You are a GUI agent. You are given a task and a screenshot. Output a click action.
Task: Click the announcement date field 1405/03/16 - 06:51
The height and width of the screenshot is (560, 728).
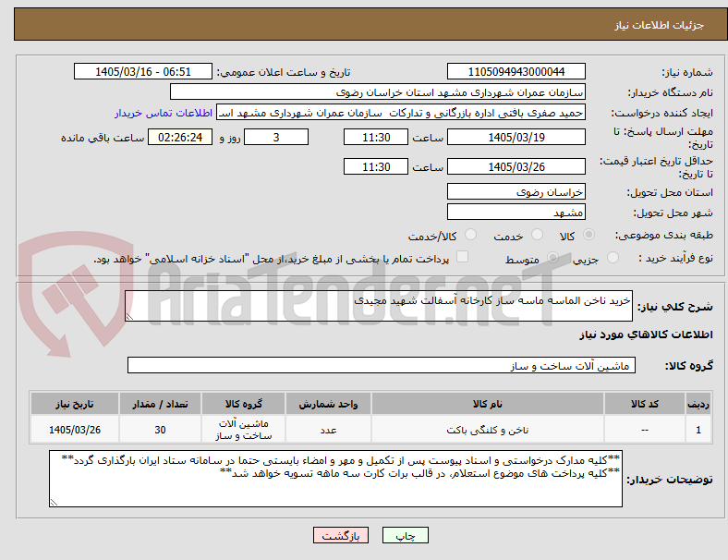tap(143, 71)
